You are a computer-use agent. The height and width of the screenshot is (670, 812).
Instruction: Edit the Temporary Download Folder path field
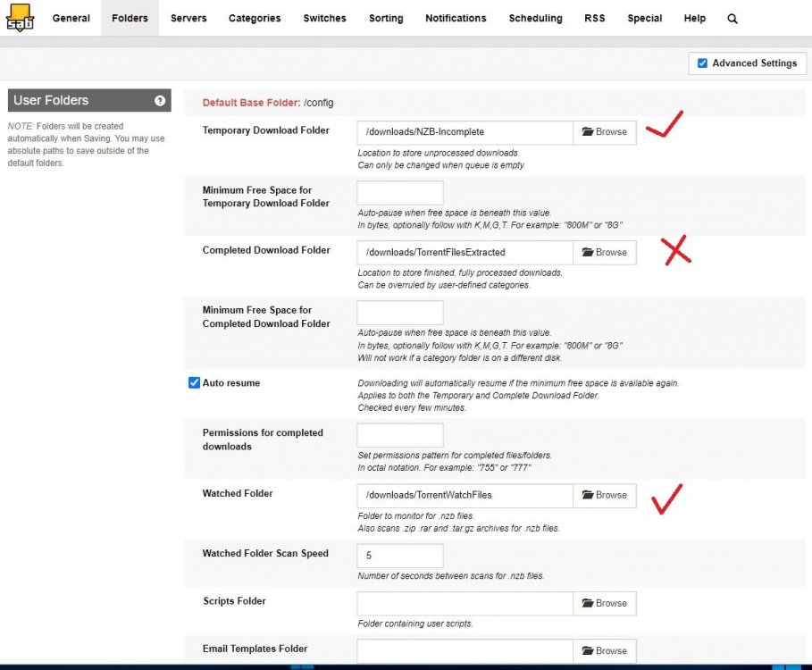pos(465,132)
